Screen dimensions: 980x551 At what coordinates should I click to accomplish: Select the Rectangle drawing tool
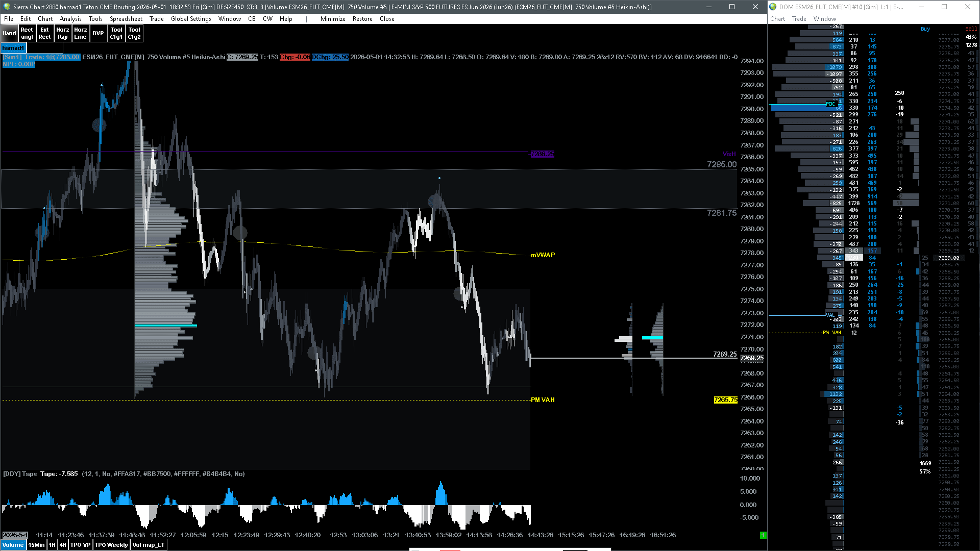[27, 33]
